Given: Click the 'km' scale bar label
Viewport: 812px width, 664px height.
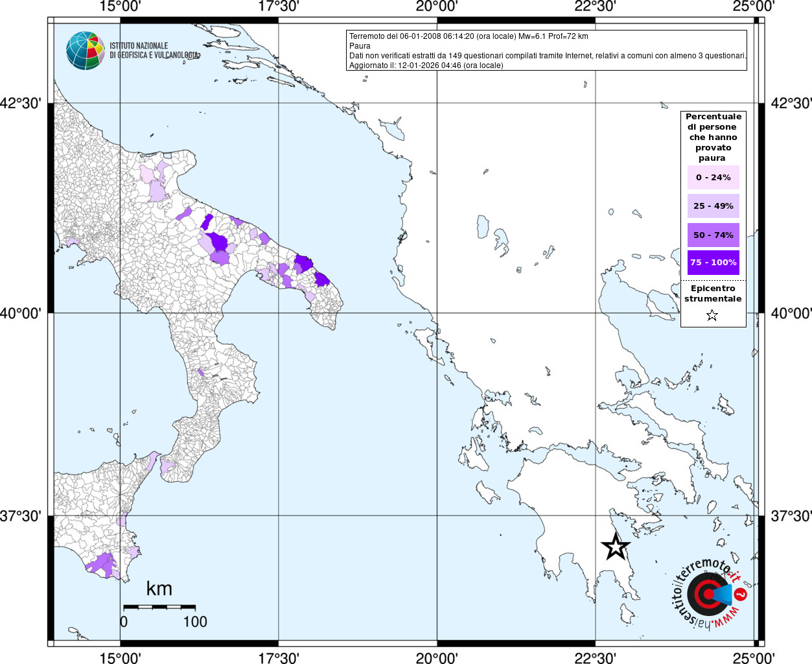Looking at the screenshot, I should 159,588.
